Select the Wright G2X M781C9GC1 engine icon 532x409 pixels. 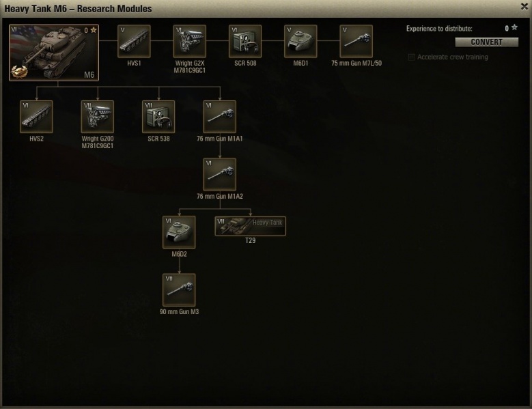click(x=190, y=41)
